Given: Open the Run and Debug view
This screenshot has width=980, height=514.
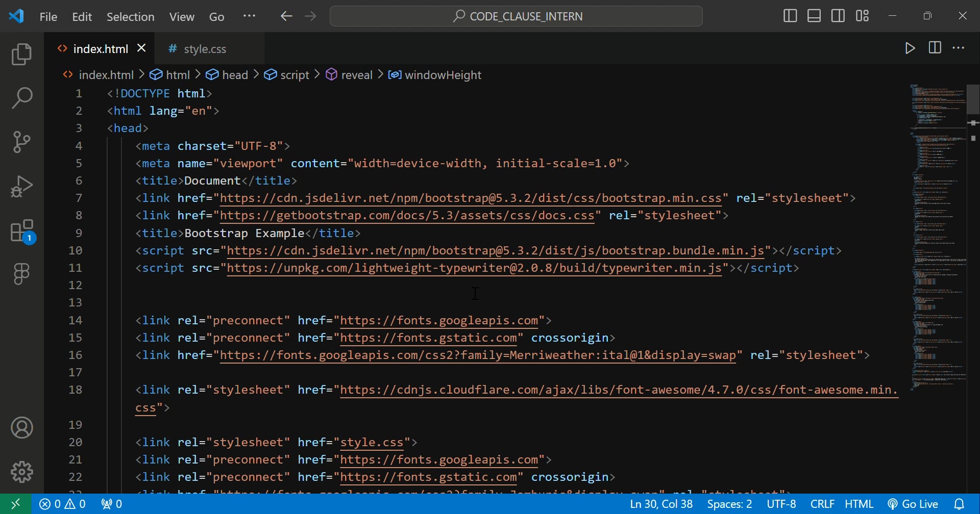Looking at the screenshot, I should [21, 186].
